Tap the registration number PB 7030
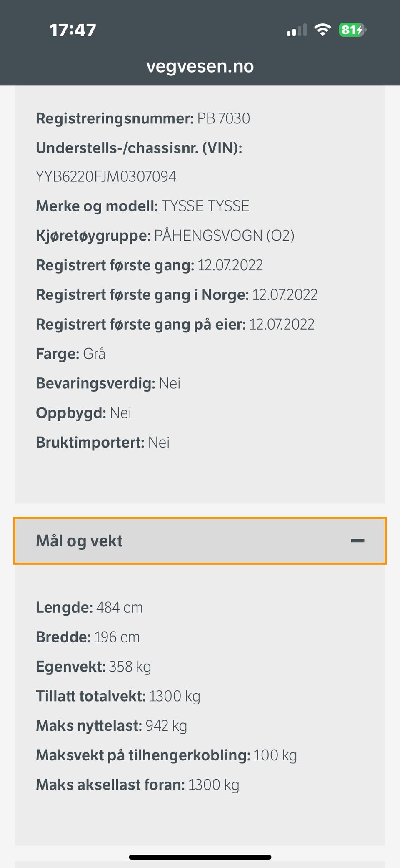The image size is (400, 868). tap(223, 119)
